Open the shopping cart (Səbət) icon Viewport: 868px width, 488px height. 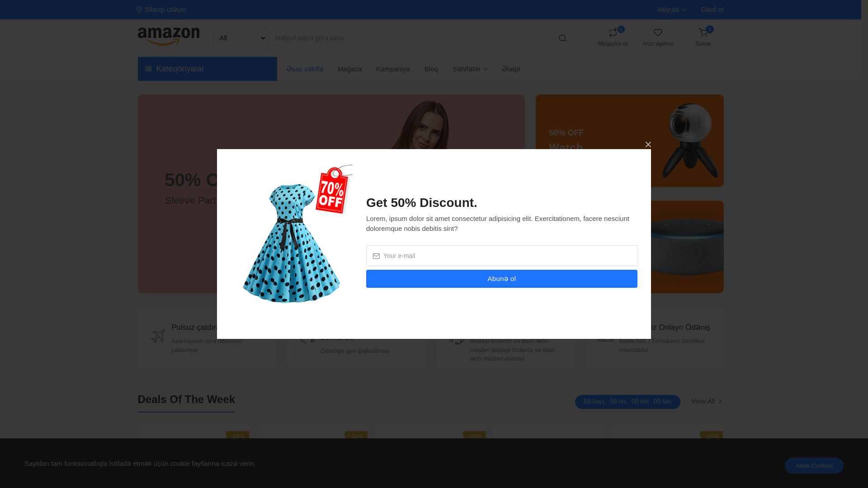[x=703, y=33]
